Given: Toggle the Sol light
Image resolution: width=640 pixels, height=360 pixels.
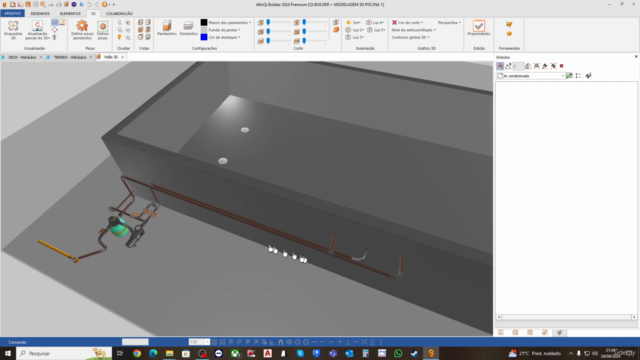Looking at the screenshot, I should point(353,22).
